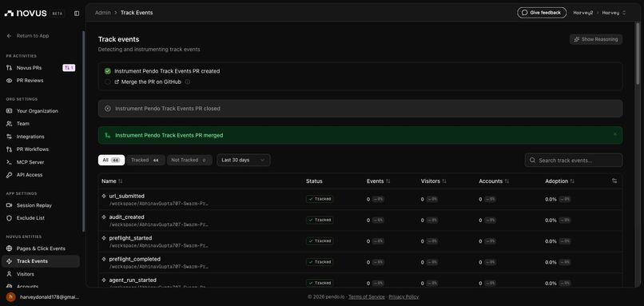Click the Exclude List shield icon
The width and height of the screenshot is (644, 306).
9,218
